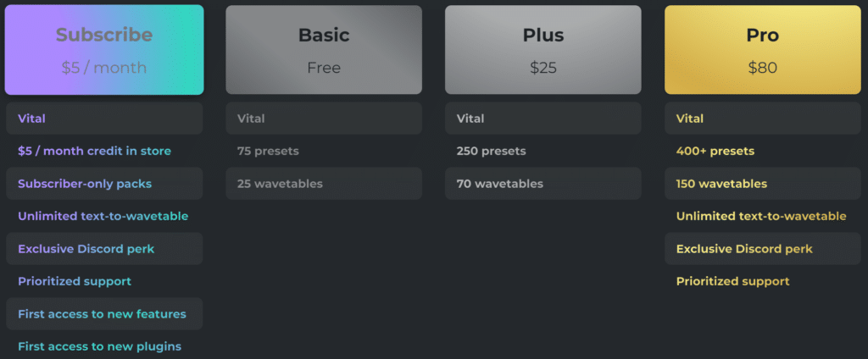Click the "Subscriber-only packs" feature row
This screenshot has height=359, width=868.
104,184
